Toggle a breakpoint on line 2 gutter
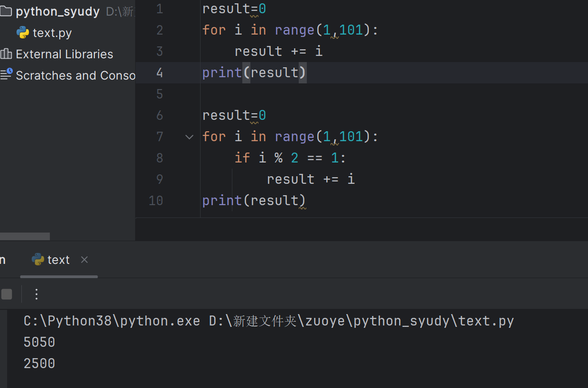 (x=178, y=29)
